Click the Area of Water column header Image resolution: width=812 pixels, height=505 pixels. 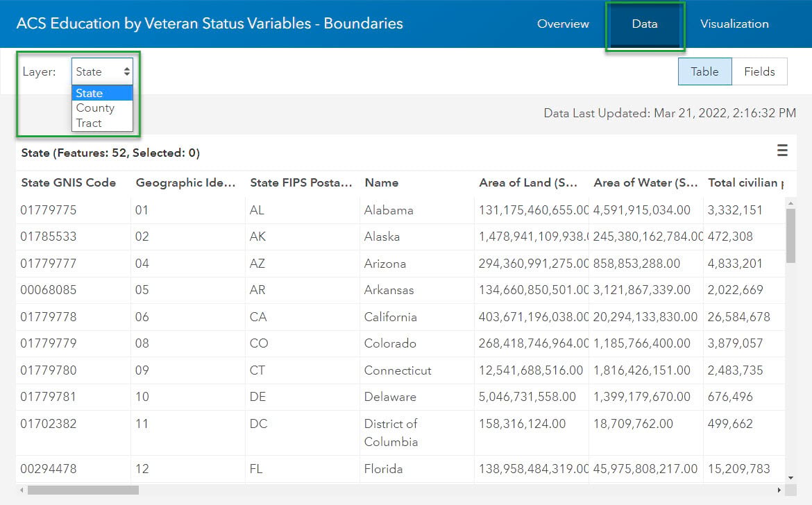tap(645, 182)
